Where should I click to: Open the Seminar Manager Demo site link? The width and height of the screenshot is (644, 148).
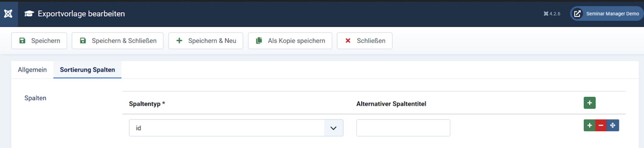(607, 14)
